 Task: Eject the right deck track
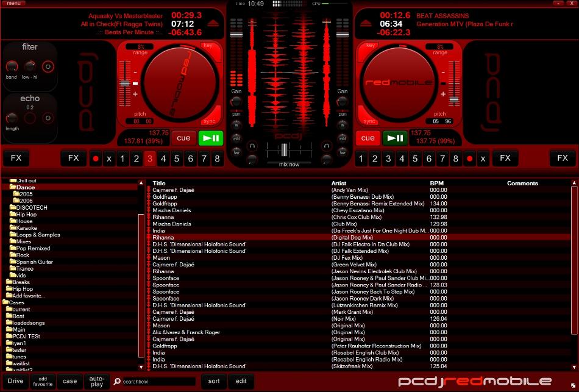(366, 24)
